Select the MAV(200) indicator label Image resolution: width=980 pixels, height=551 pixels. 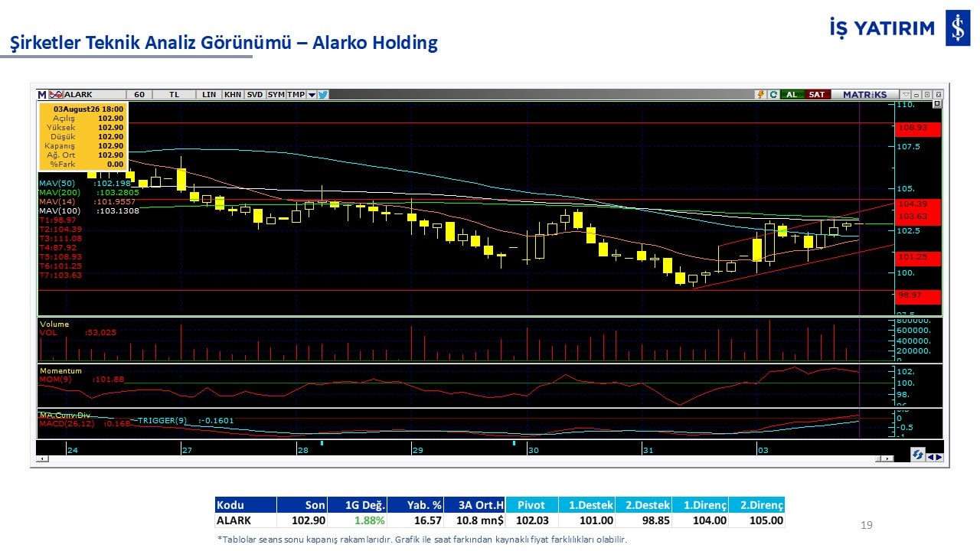[90, 193]
